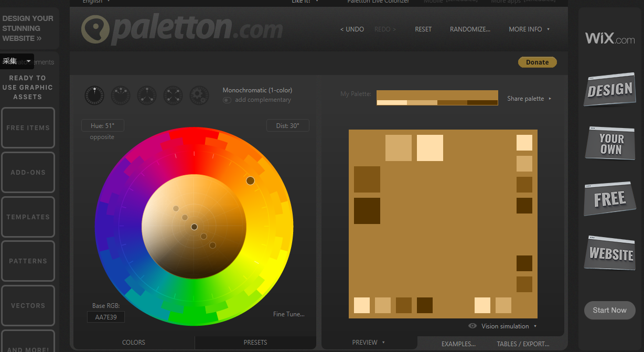The width and height of the screenshot is (644, 352).
Task: Click the Hue: 51° field
Action: (x=103, y=125)
